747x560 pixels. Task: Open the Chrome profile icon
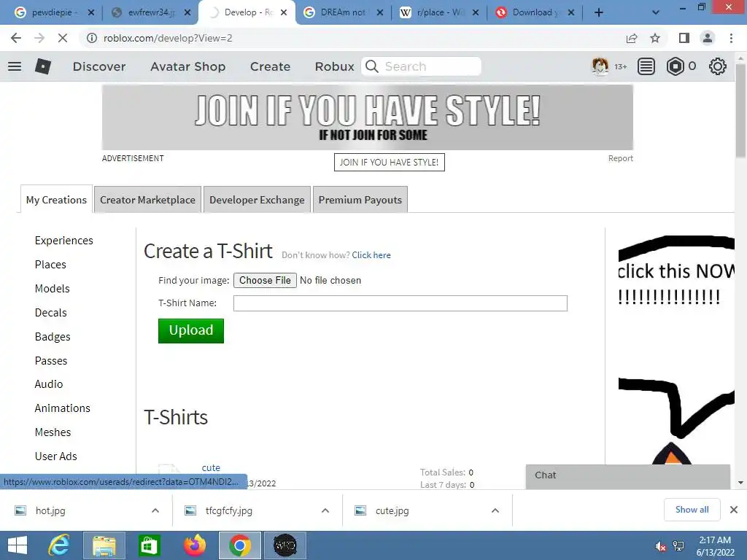pos(708,38)
